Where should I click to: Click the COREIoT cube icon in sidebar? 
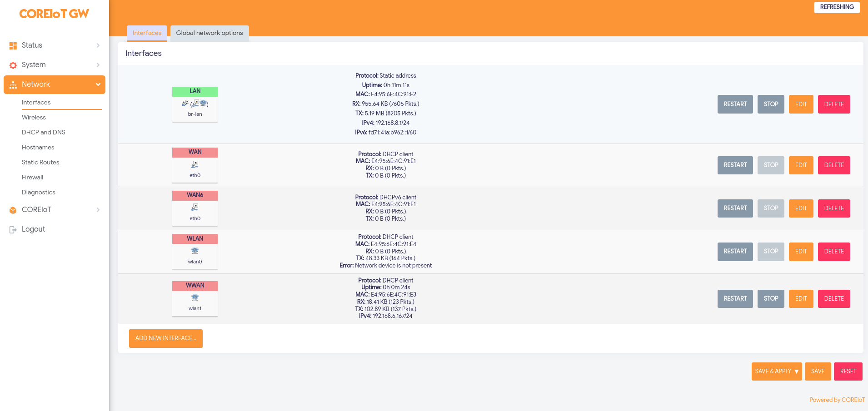13,210
